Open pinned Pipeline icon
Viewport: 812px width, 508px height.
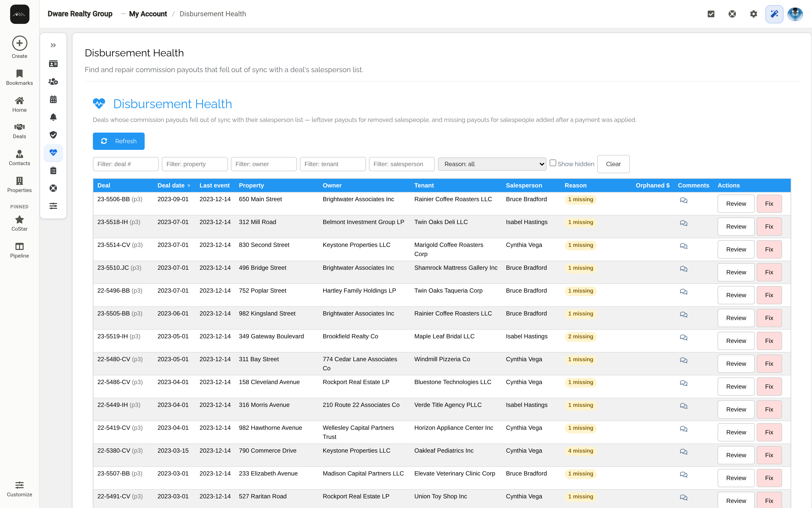[x=20, y=246]
